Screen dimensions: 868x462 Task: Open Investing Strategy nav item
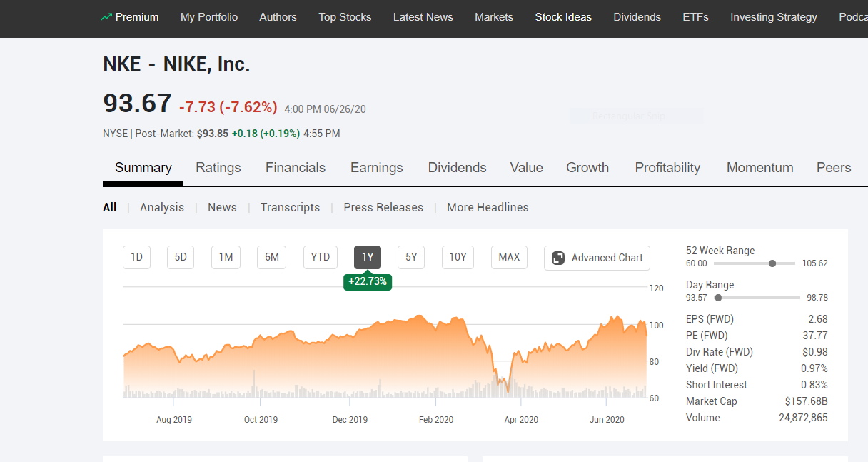(774, 17)
